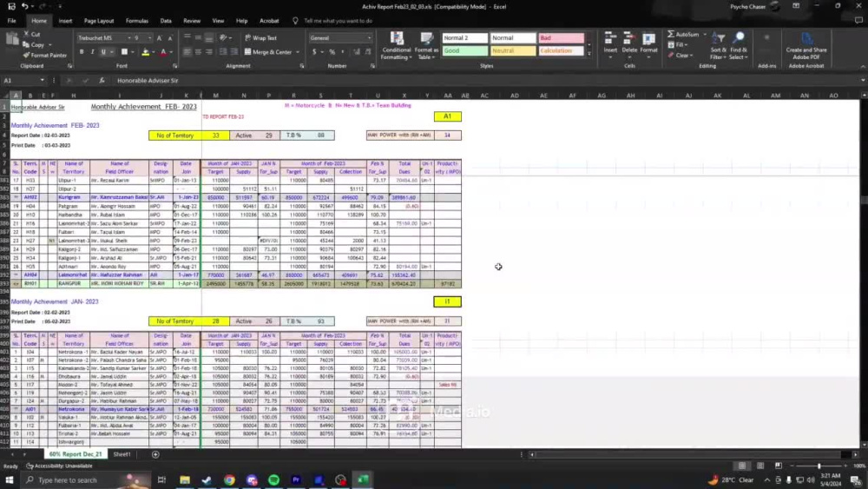Expand the Merge & Center dropdown arrow

[298, 52]
